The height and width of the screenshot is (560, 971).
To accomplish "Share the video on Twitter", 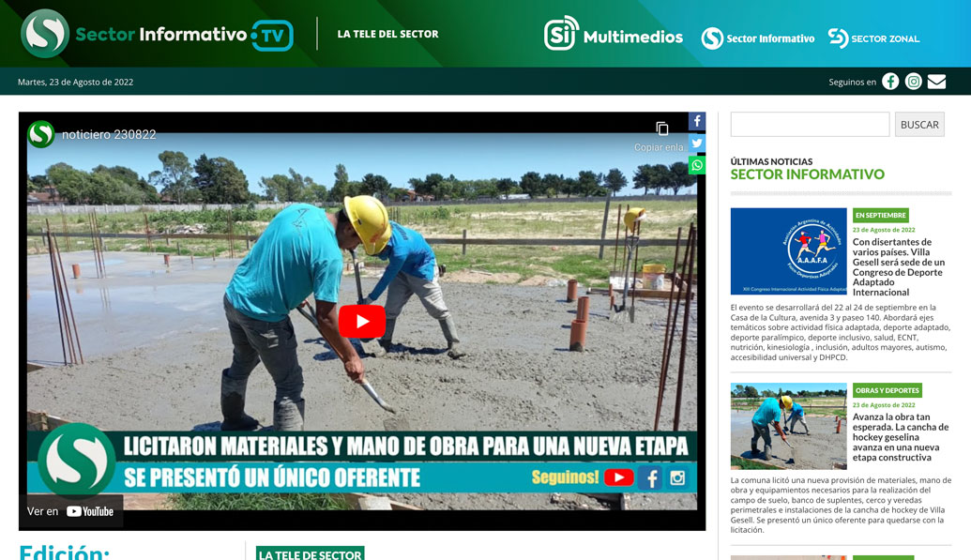I will click(x=696, y=143).
